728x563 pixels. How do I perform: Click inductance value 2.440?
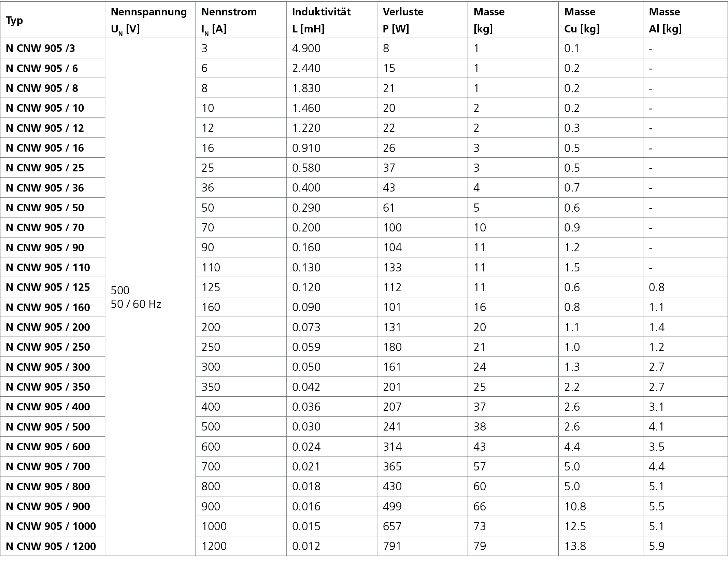(x=306, y=68)
